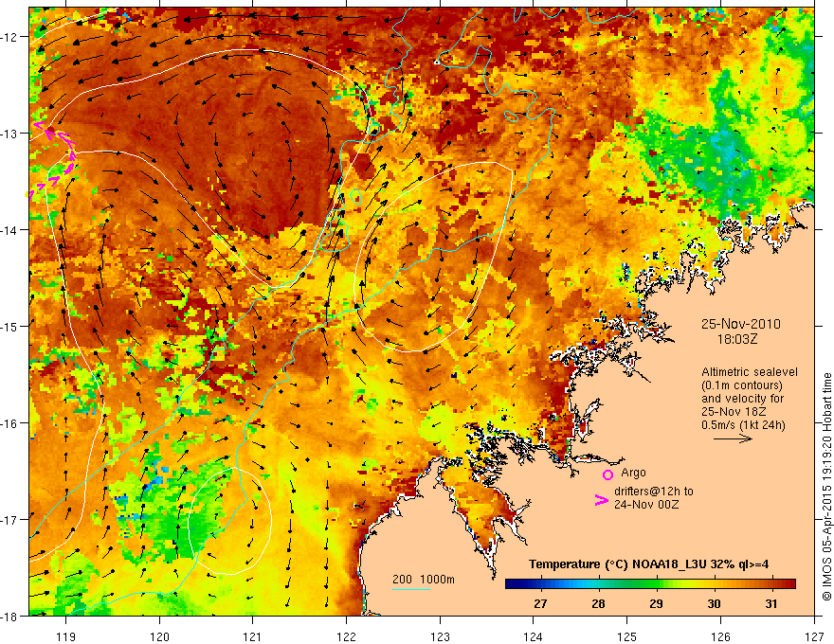Click the 'Temperature (°C) NOAA18_L3U' title

(618, 564)
